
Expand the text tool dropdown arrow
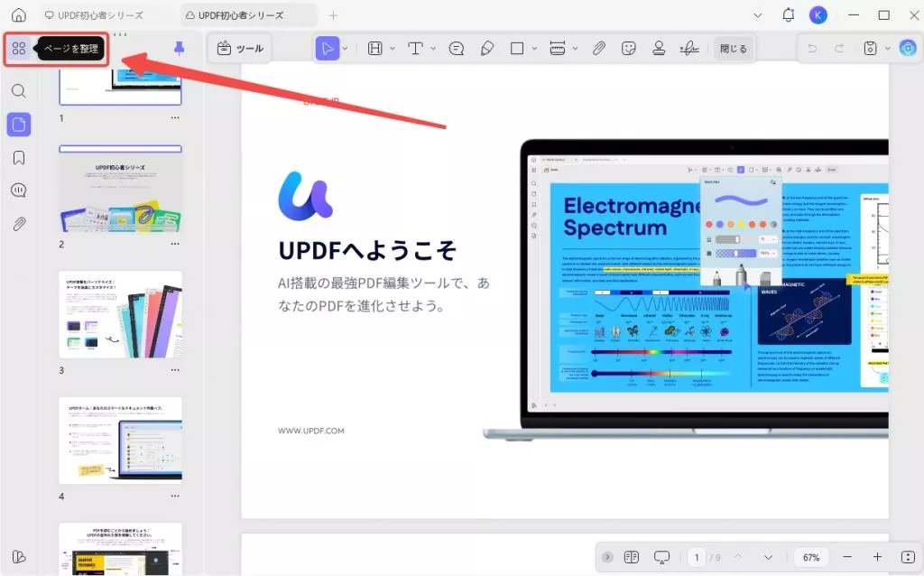pos(433,49)
